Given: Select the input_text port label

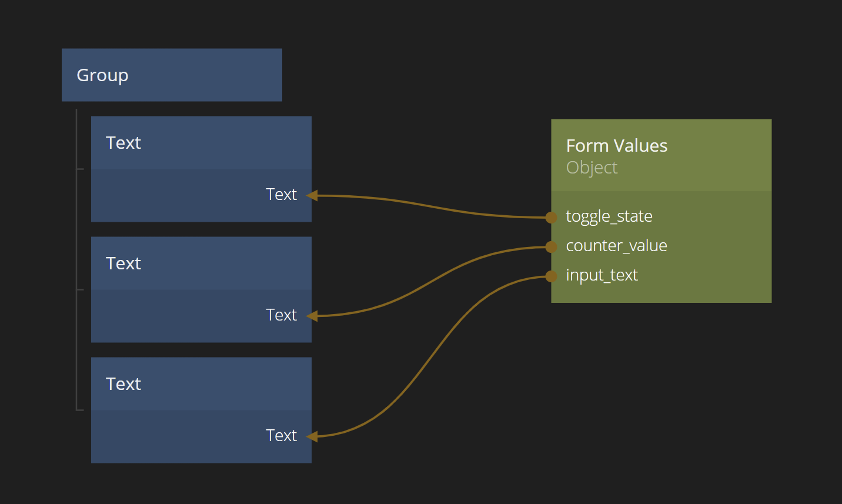Looking at the screenshot, I should tap(602, 275).
